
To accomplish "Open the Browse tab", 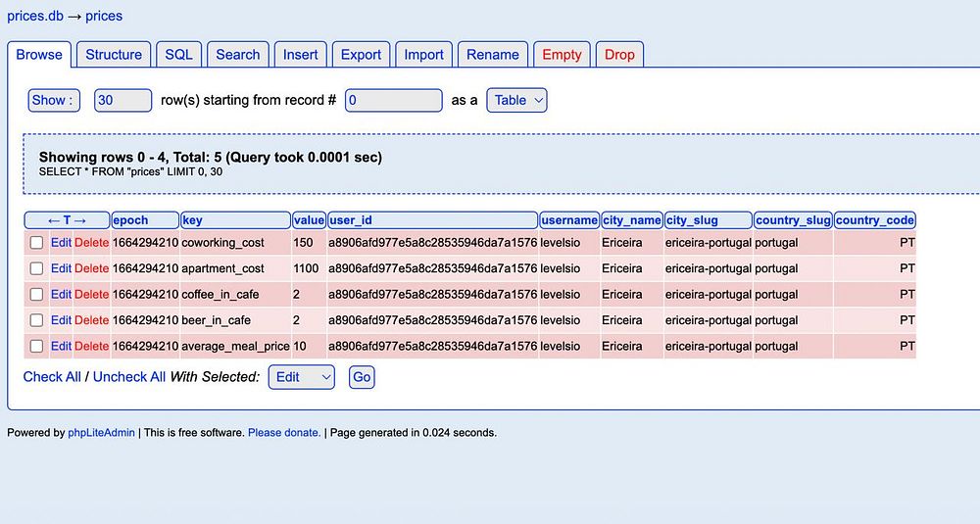I will 39,55.
